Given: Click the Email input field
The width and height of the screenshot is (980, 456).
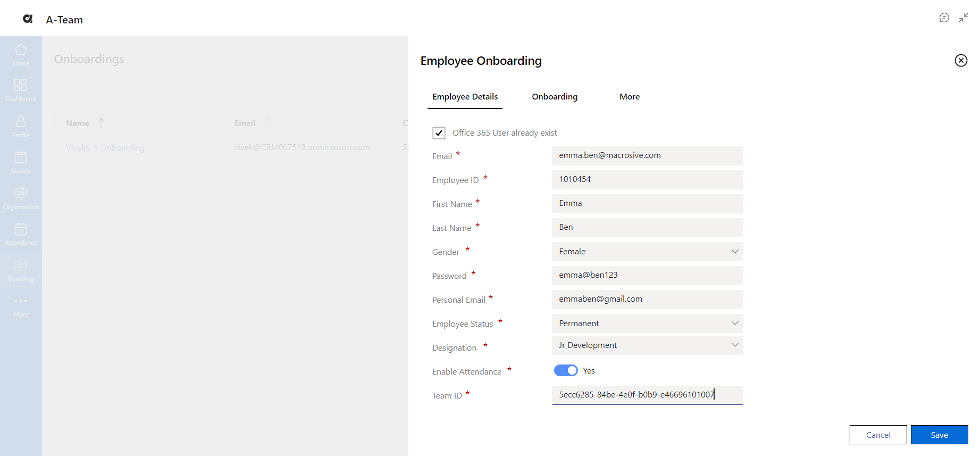Looking at the screenshot, I should coord(647,155).
